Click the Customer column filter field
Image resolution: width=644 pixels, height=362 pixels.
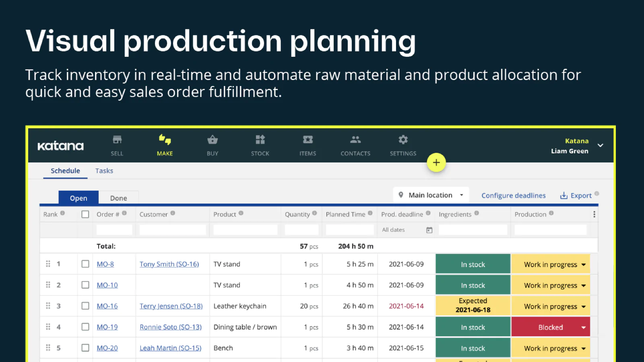tap(173, 230)
